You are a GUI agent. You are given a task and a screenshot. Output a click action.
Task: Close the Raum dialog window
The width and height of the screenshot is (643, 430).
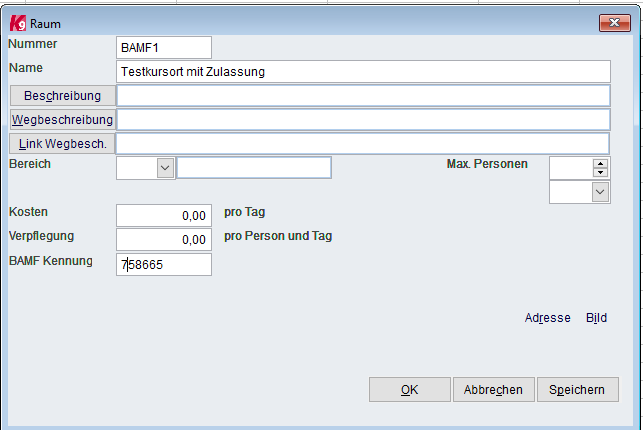click(x=614, y=23)
